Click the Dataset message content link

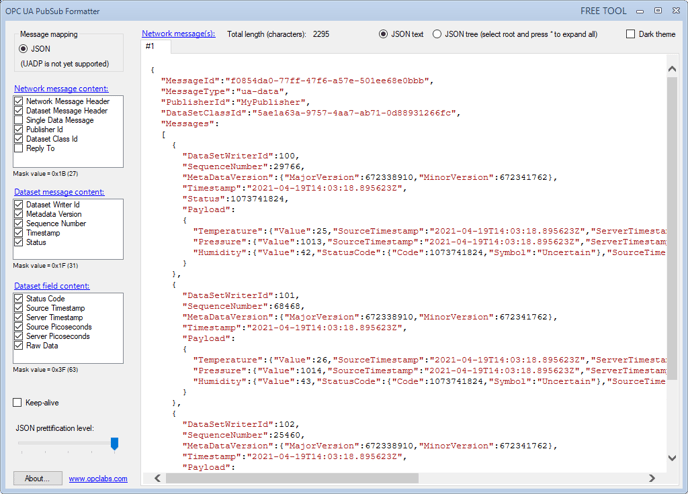(59, 192)
